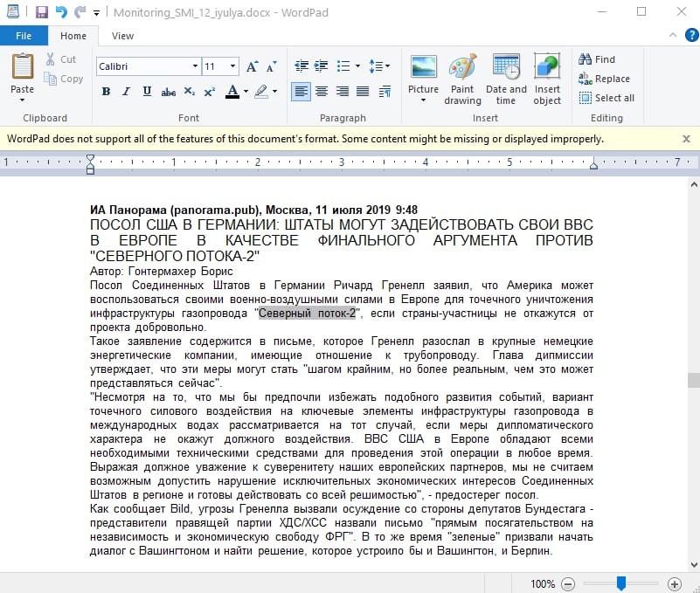Click the Save icon in quick access toolbar
The image size is (700, 593).
(42, 12)
